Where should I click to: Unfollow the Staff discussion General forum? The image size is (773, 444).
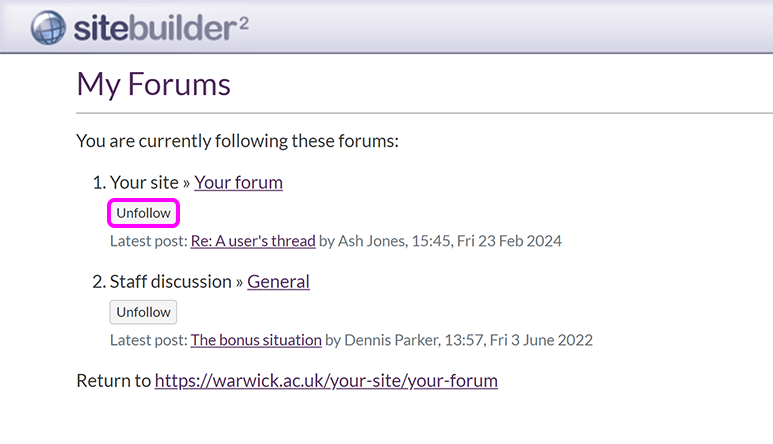pos(143,312)
